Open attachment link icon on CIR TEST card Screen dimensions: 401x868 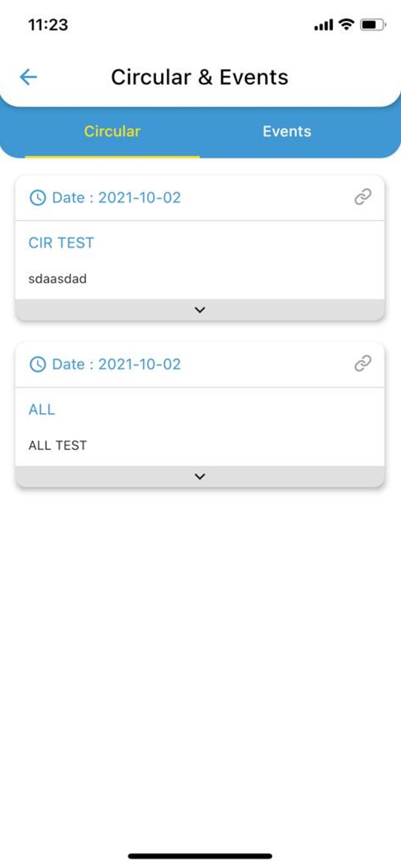363,197
